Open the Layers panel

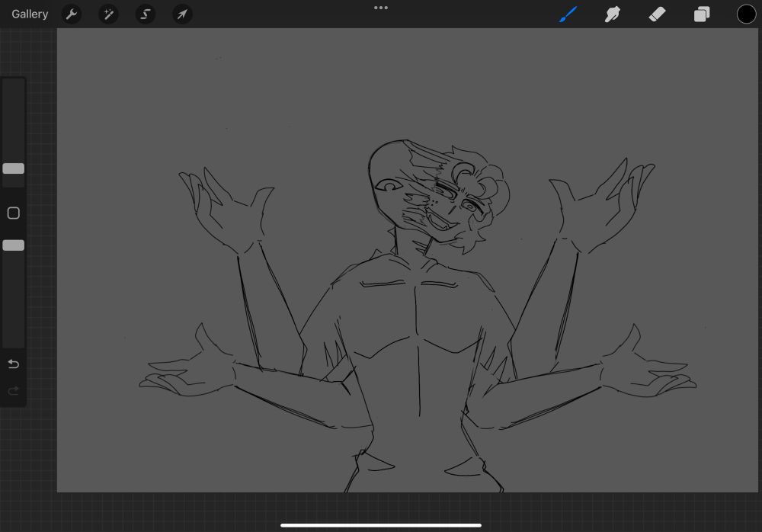coord(702,14)
